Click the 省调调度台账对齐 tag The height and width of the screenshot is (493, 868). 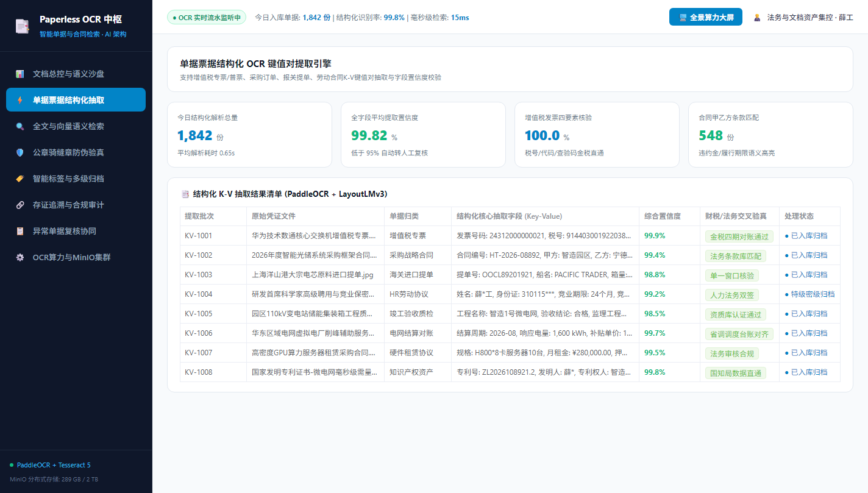[739, 334]
